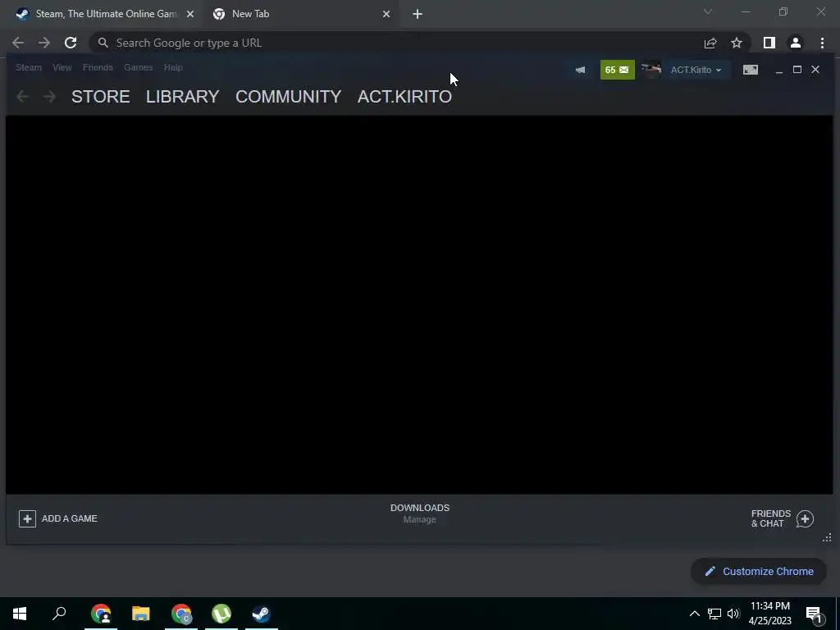Open DOWNLOADS Manage
Viewport: 840px width, 630px height.
pyautogui.click(x=420, y=514)
